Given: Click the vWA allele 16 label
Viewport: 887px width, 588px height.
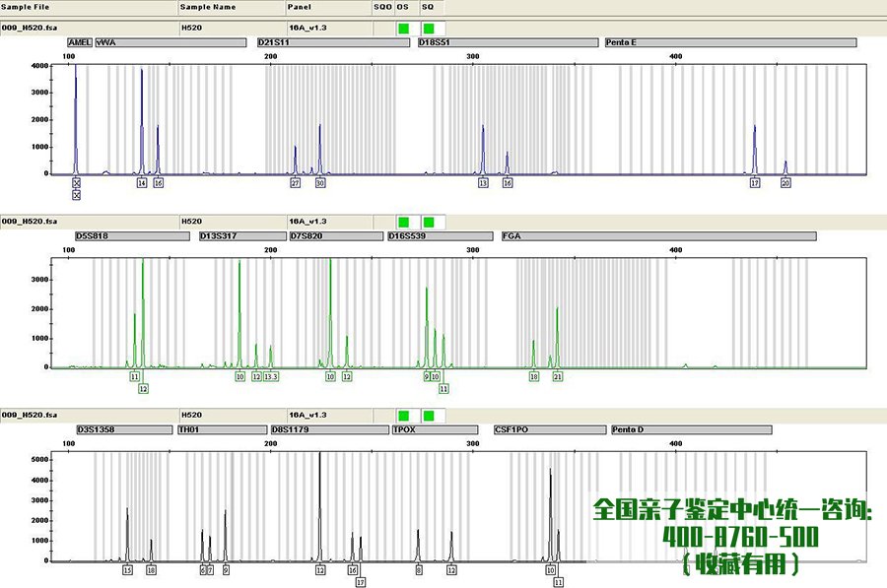Looking at the screenshot, I should click(158, 183).
